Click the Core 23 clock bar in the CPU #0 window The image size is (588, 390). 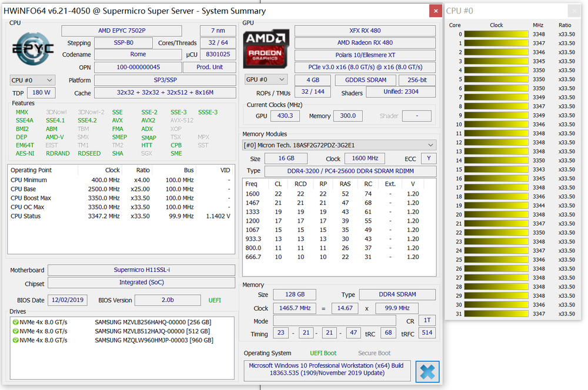(496, 241)
